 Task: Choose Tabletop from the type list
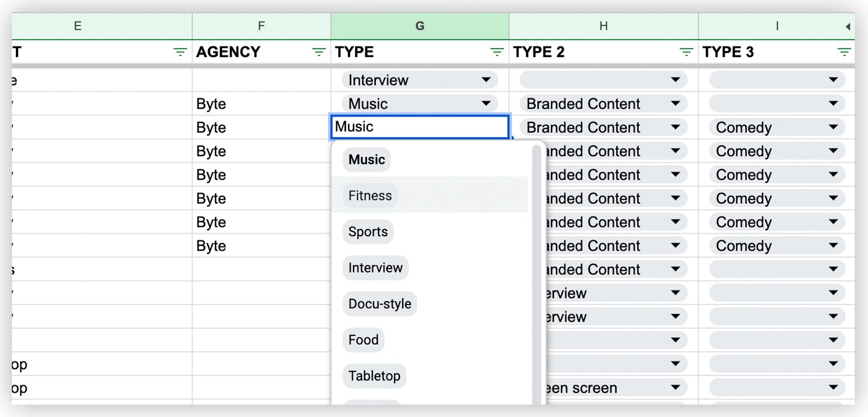click(x=374, y=375)
